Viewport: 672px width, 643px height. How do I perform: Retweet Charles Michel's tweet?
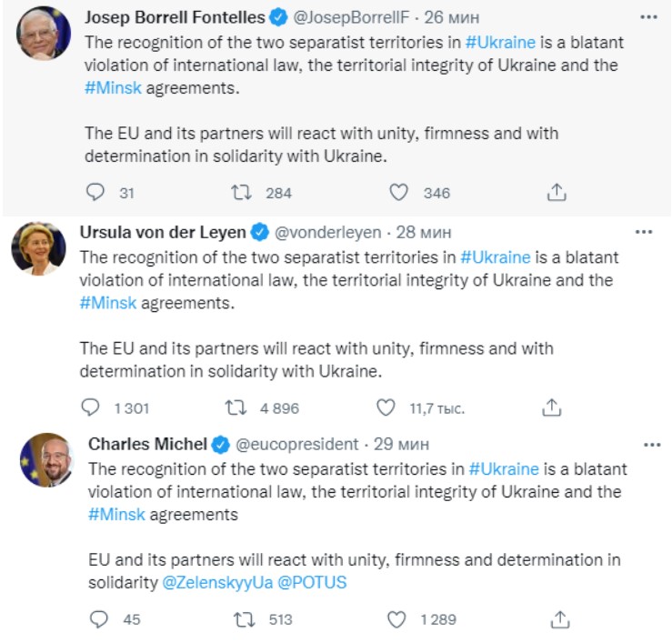point(244,619)
